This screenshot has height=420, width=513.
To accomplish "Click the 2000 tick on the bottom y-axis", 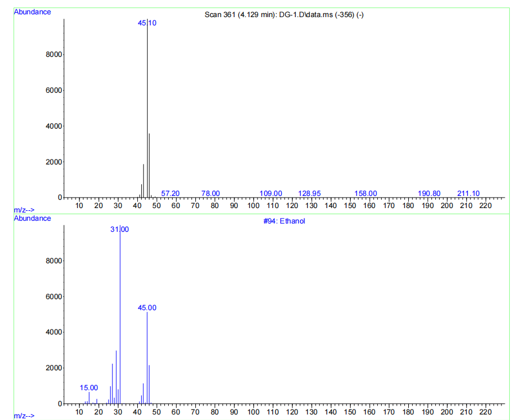I will [x=54, y=368].
